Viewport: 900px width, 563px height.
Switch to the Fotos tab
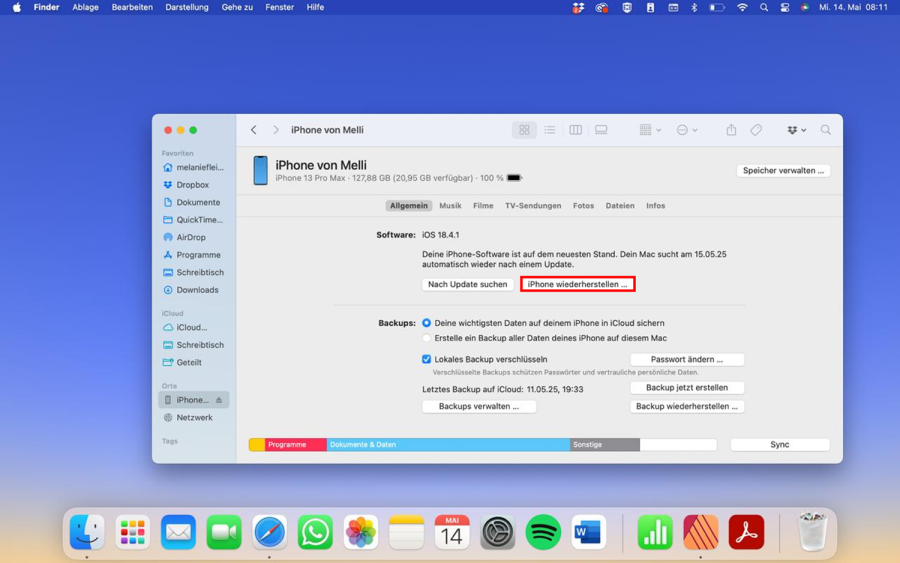pos(583,205)
